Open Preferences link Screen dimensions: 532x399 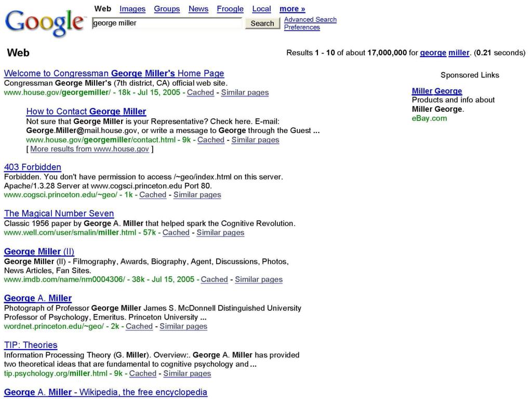302,28
